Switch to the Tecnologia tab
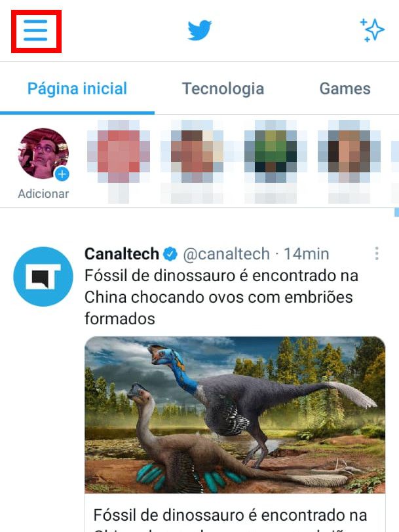The height and width of the screenshot is (532, 399). tap(223, 88)
